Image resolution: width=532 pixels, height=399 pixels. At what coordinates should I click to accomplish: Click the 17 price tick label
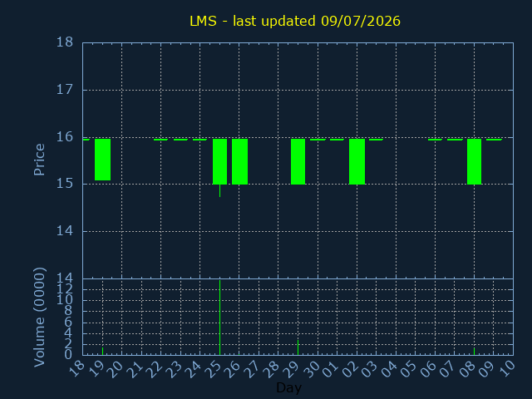coord(65,90)
